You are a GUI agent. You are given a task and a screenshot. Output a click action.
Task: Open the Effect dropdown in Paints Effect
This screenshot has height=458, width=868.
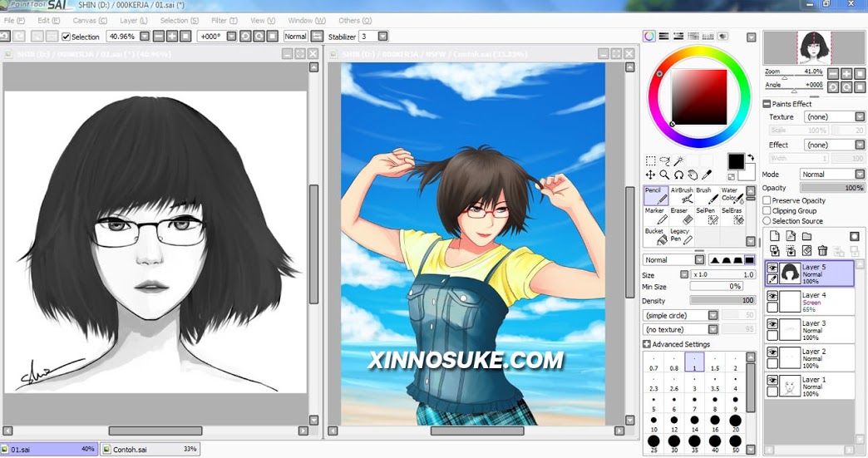pos(860,145)
